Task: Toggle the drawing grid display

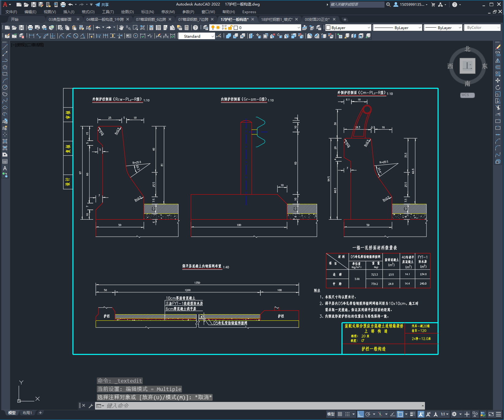Action: tap(340, 414)
